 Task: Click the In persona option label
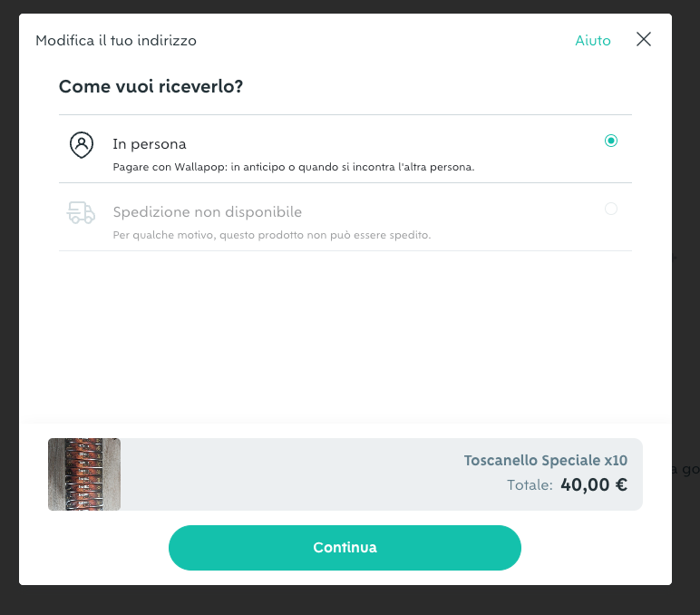point(149,144)
